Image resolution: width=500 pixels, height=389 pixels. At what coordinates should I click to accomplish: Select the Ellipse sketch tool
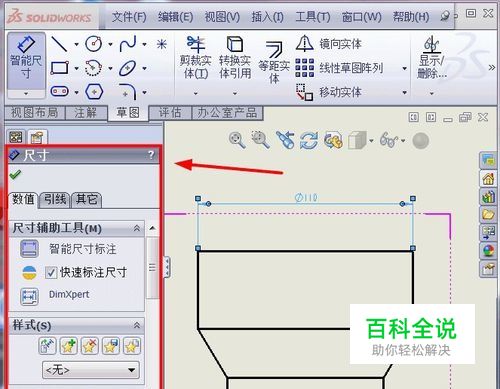click(128, 68)
